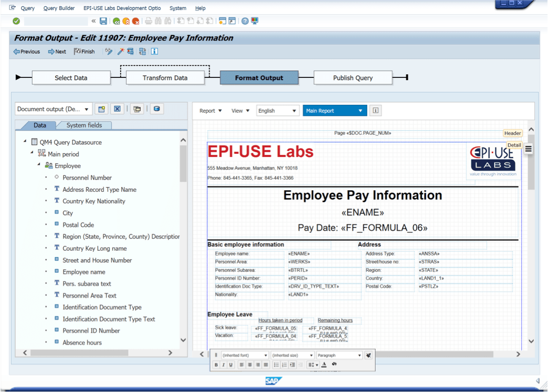Click the Previous button
Screen dimensions: 548x392
(x=26, y=52)
